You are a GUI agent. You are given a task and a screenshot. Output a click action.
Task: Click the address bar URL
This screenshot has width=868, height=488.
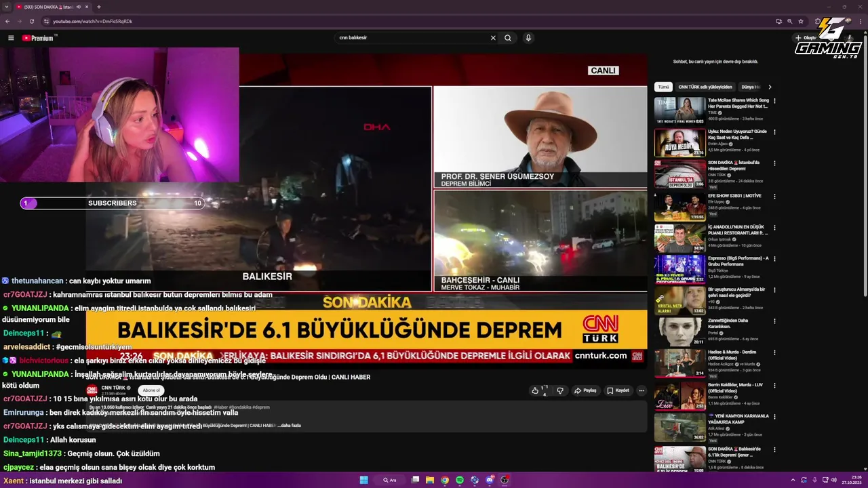92,21
